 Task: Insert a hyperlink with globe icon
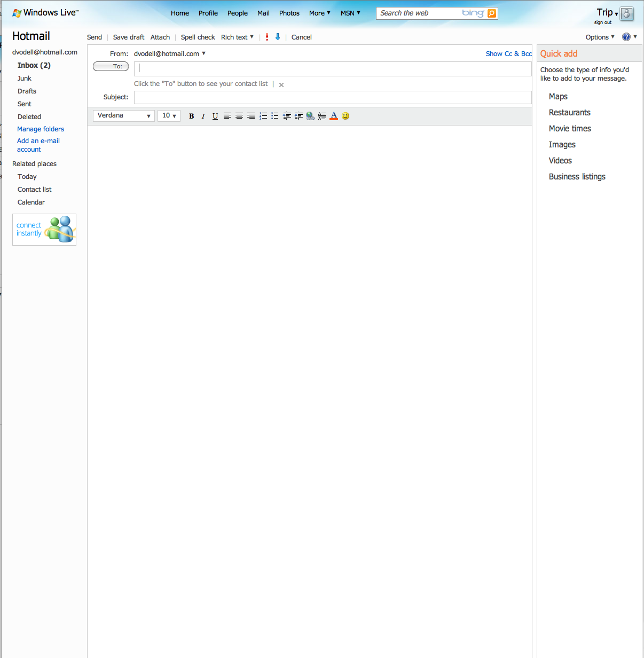click(x=310, y=116)
